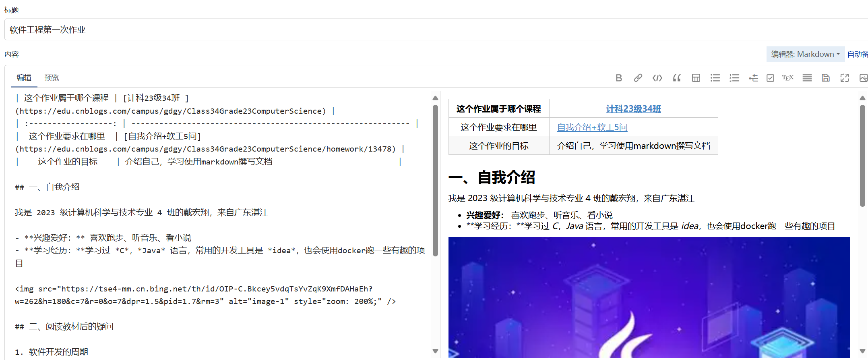Click the purple image in the preview pane
The image size is (868, 360).
pos(649,298)
